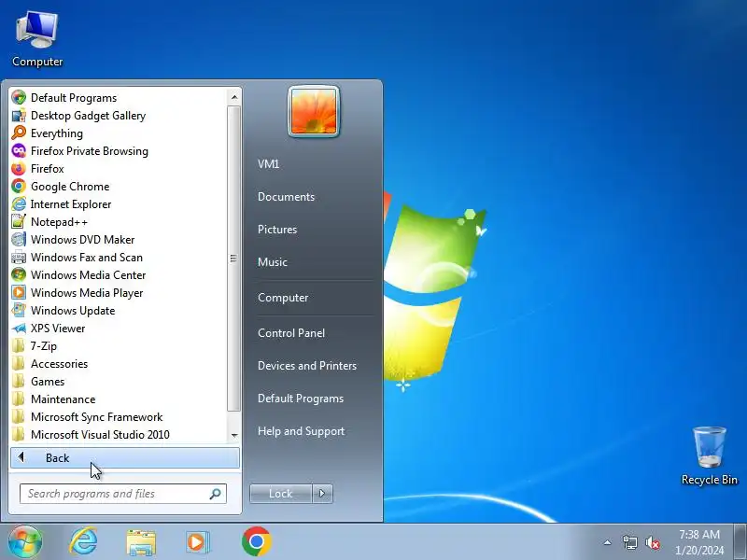Screen dimensions: 747x560
Task: Click the Windows Start orb
Action: pyautogui.click(x=25, y=542)
